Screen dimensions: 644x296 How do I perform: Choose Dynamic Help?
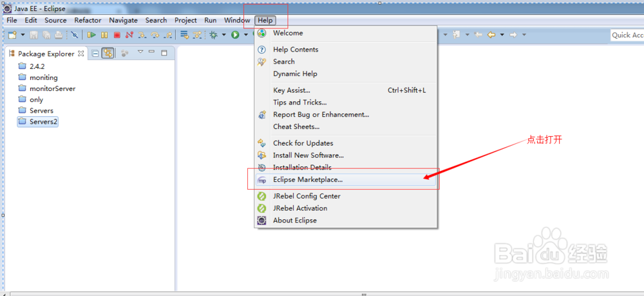pos(346,74)
